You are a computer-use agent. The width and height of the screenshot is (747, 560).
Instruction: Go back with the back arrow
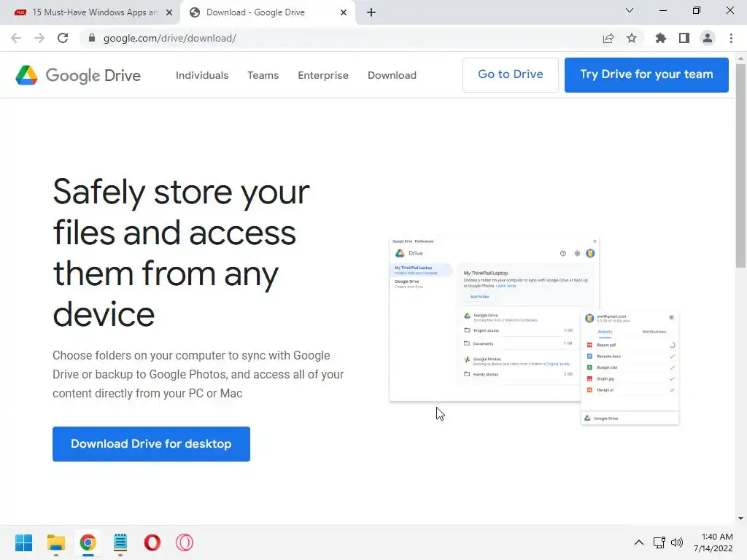tap(16, 38)
